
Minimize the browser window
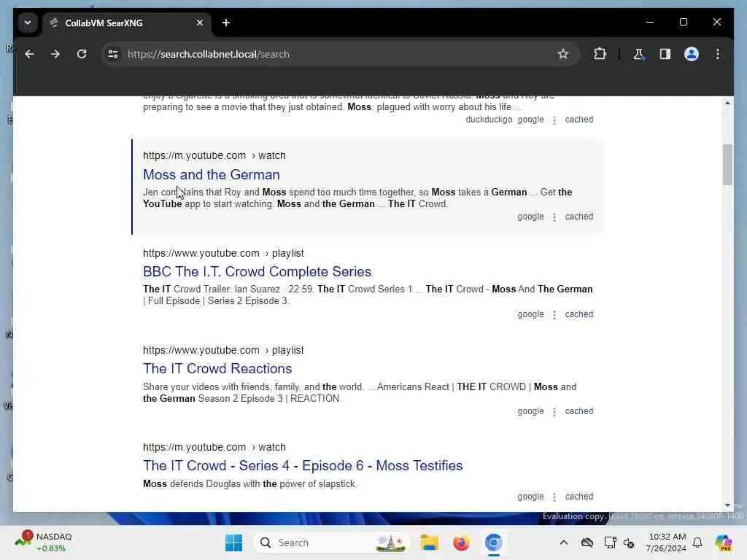[650, 23]
